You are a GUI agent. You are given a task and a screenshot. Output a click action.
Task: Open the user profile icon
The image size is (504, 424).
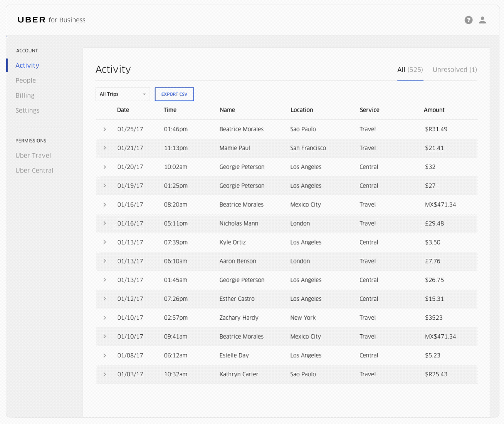point(482,20)
